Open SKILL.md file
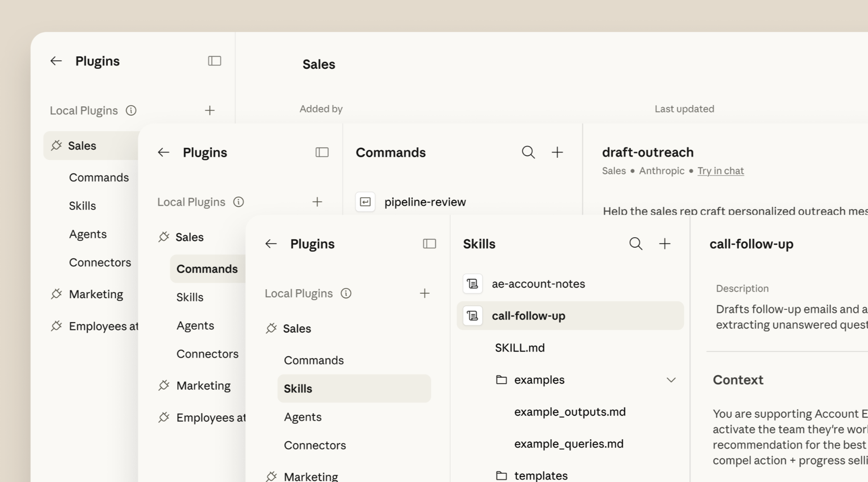 click(x=520, y=348)
